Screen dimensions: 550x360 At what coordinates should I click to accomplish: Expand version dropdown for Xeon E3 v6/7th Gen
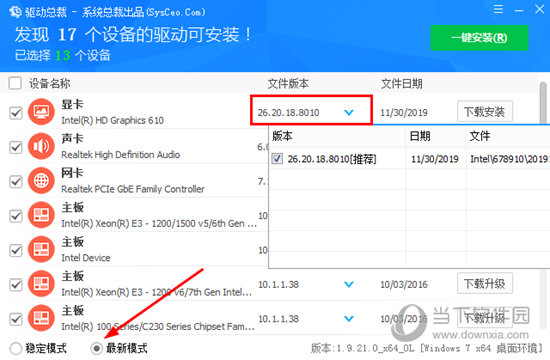tap(349, 285)
